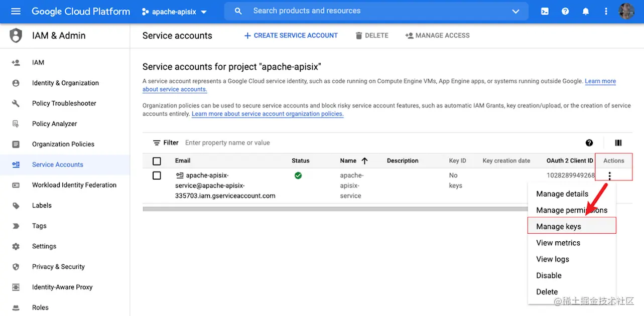This screenshot has width=644, height=316.
Task: Click the IAM & Admin shield icon
Action: pyautogui.click(x=16, y=36)
